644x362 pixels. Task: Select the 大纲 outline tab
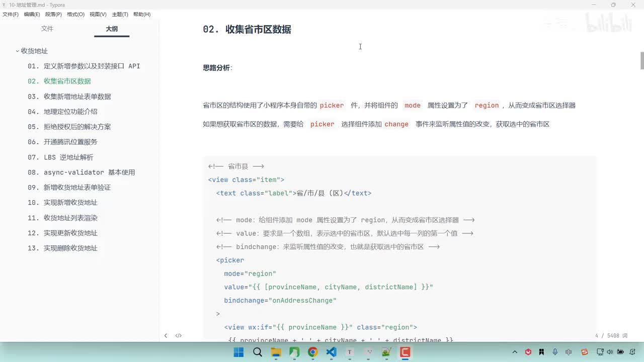[112, 29]
